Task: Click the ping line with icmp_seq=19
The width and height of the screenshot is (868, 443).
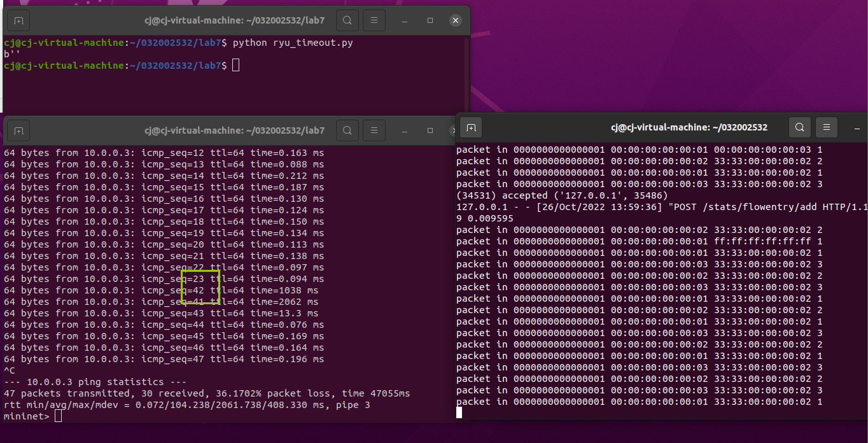Action: point(164,234)
